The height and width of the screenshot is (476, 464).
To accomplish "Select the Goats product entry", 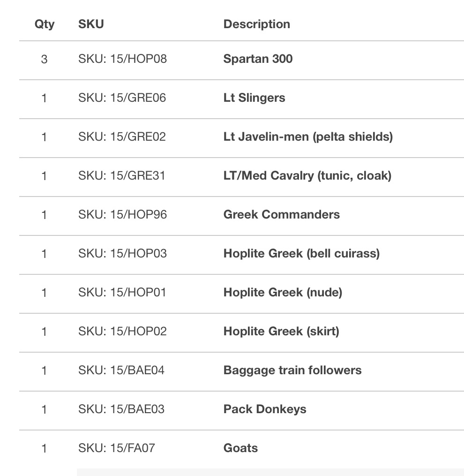I will (240, 448).
